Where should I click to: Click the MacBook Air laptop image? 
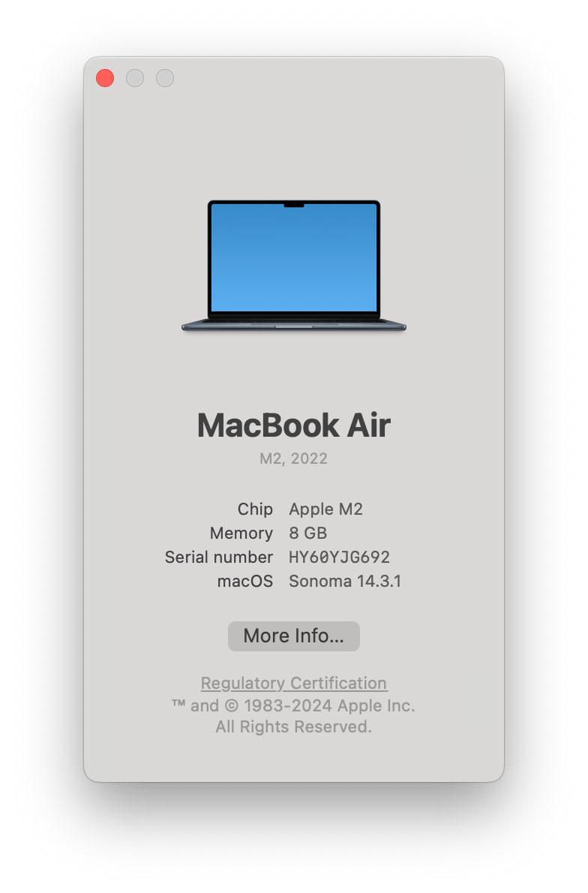(293, 259)
